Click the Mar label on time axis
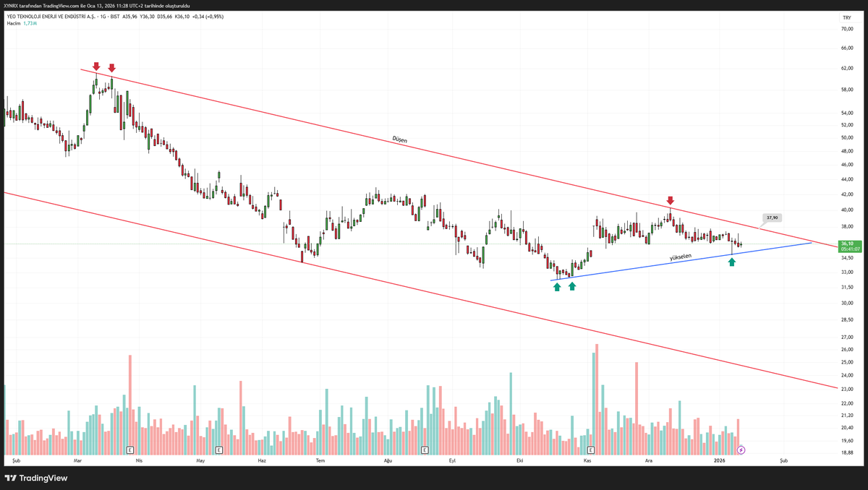This screenshot has height=490, width=868. 77,460
